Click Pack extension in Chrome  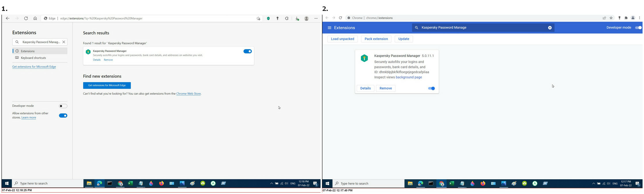(x=376, y=39)
